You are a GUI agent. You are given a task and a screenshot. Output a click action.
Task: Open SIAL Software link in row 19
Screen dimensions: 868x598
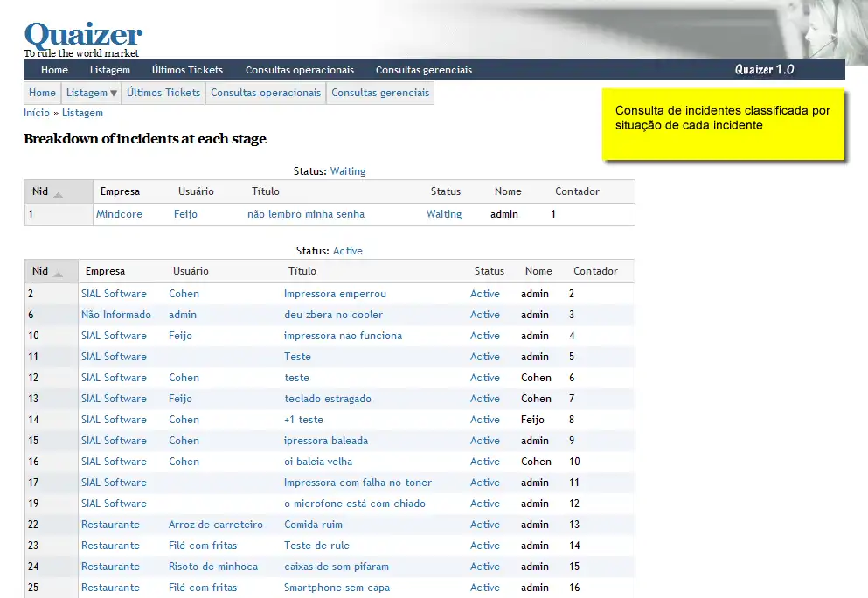coord(114,504)
